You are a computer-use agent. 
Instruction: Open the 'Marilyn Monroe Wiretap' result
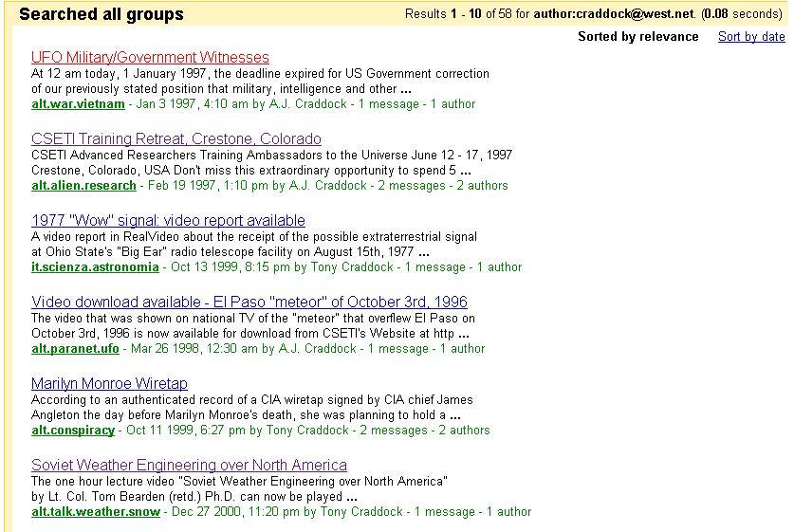(109, 383)
